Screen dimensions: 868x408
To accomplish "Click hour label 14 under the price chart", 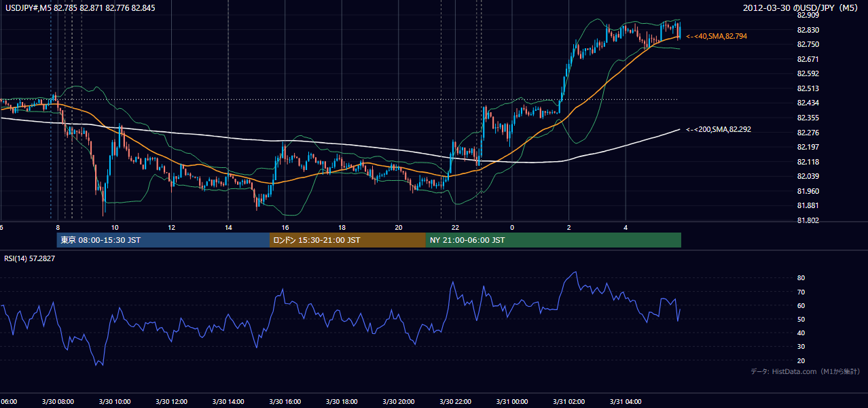I will tap(229, 228).
